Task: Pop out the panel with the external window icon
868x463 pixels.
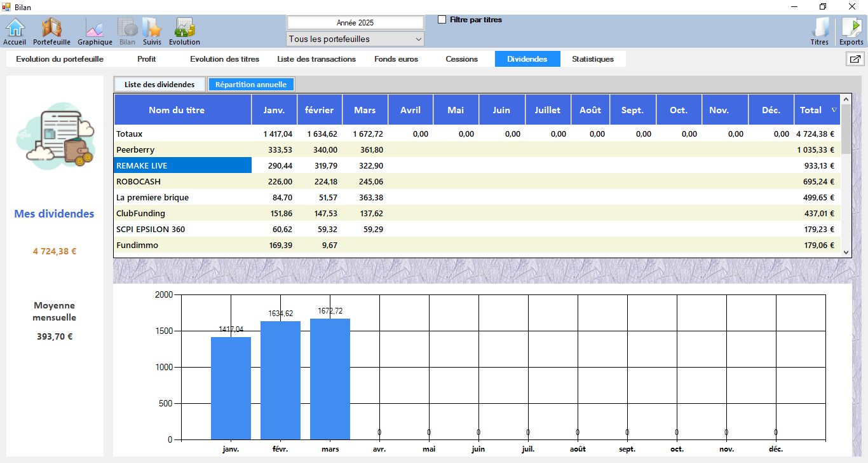Action: click(x=855, y=59)
